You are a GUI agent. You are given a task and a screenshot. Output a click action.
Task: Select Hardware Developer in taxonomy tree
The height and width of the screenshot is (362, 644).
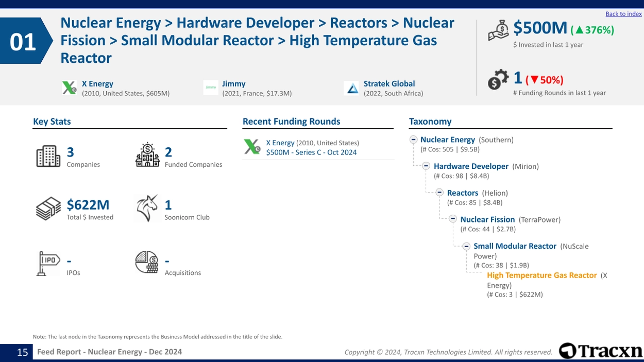tap(471, 166)
